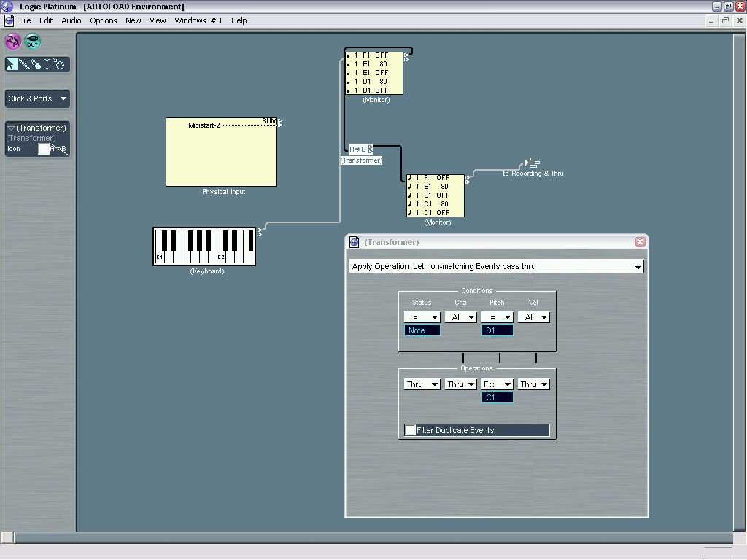Click the 'D1 80' row in top Monitor
This screenshot has height=560, width=747.
(x=374, y=82)
